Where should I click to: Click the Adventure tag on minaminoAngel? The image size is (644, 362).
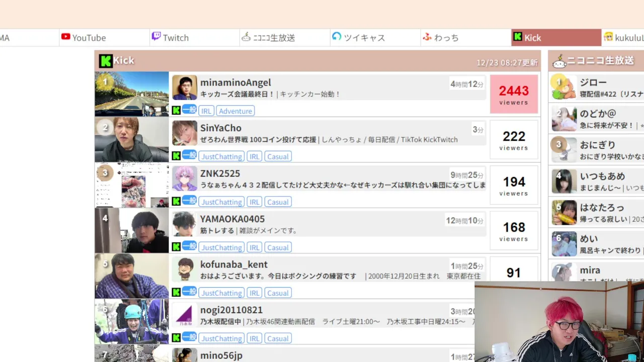point(235,111)
